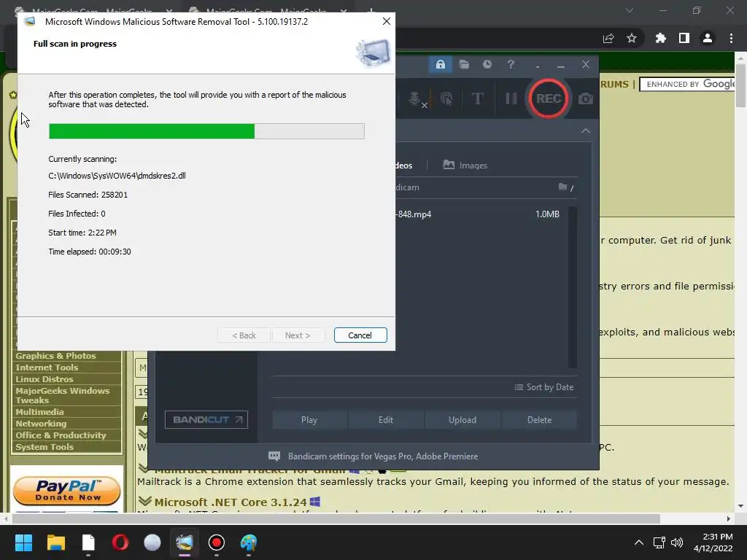Click the browser share page icon

(x=608, y=38)
